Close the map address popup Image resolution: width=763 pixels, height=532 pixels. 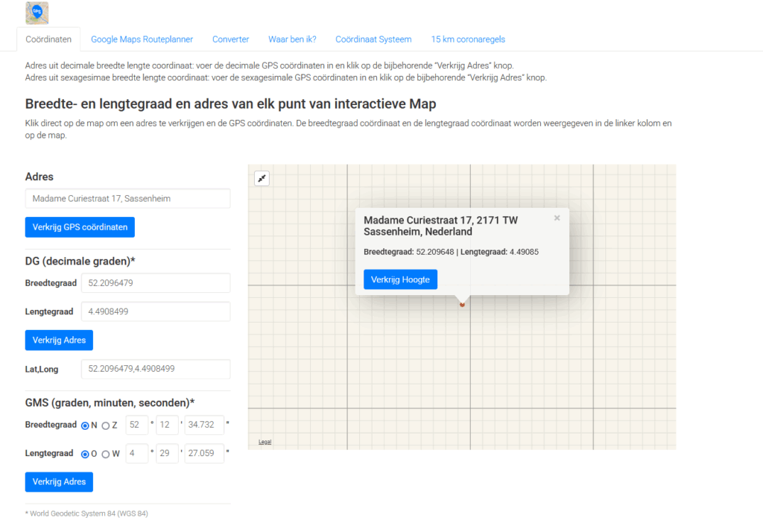click(557, 218)
